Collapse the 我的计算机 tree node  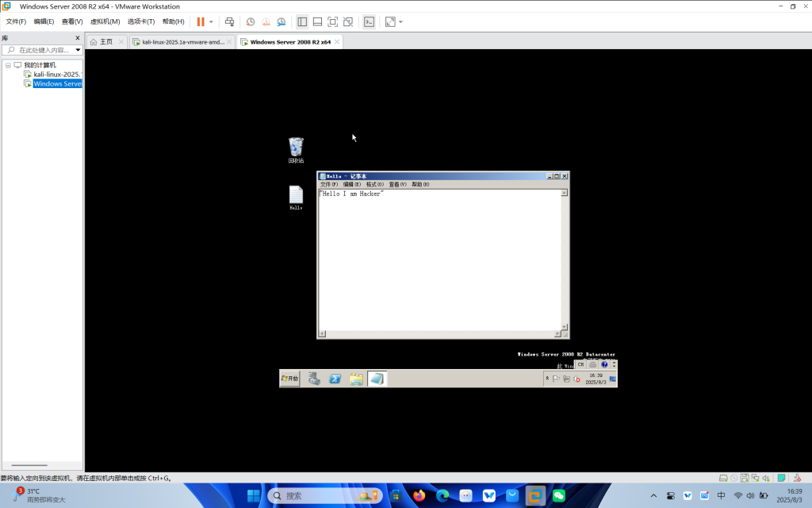pos(8,65)
